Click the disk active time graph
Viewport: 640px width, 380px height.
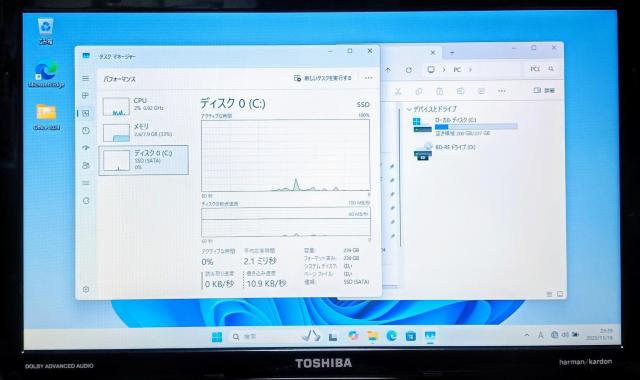[x=285, y=155]
